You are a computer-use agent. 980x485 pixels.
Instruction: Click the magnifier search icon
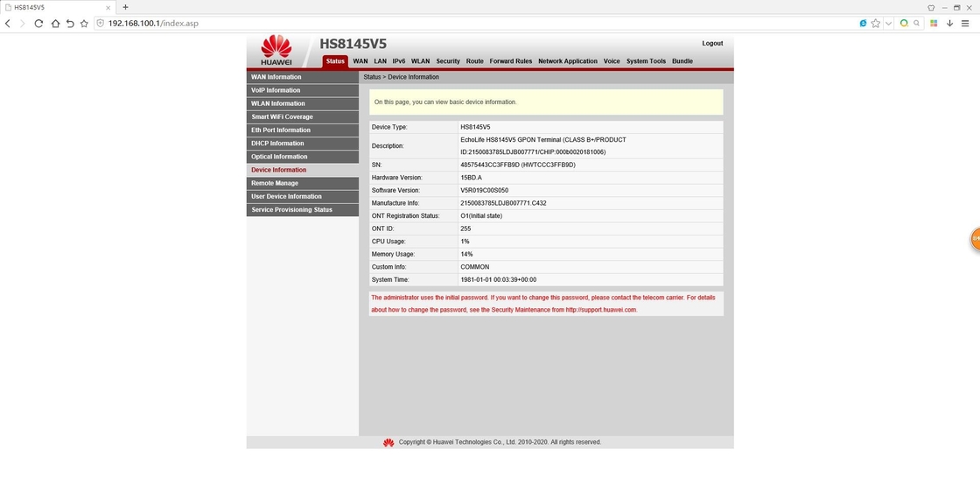coord(917,23)
